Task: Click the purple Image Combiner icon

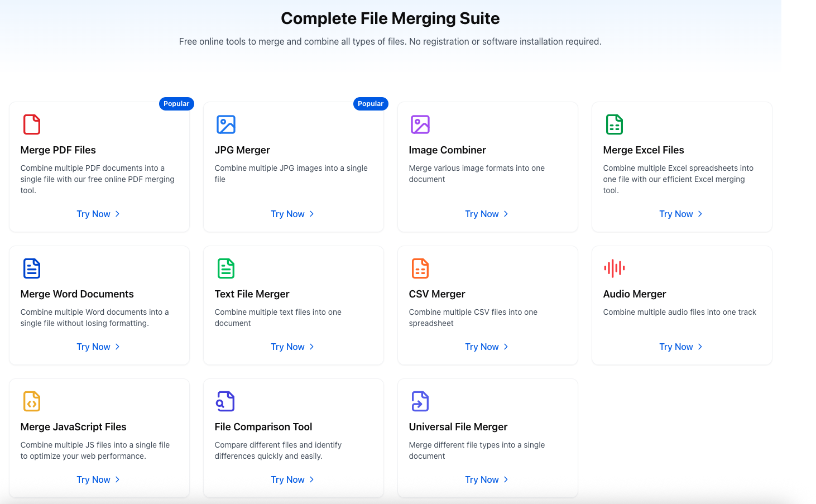Action: pos(420,124)
